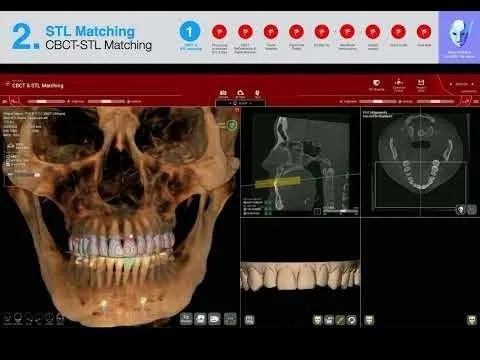Toggle the last checkbox in the skull view overlay list
This screenshot has width=480, height=360.
tap(8, 165)
